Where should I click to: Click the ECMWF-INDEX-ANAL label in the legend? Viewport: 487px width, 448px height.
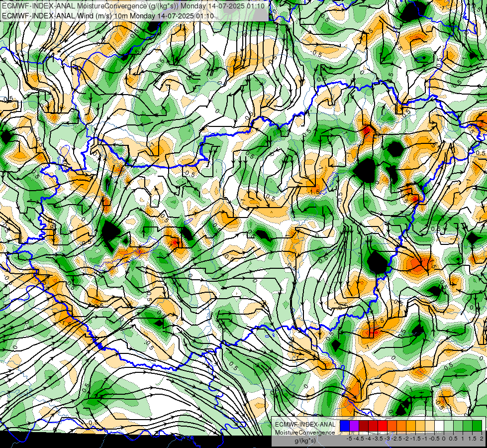(x=305, y=425)
